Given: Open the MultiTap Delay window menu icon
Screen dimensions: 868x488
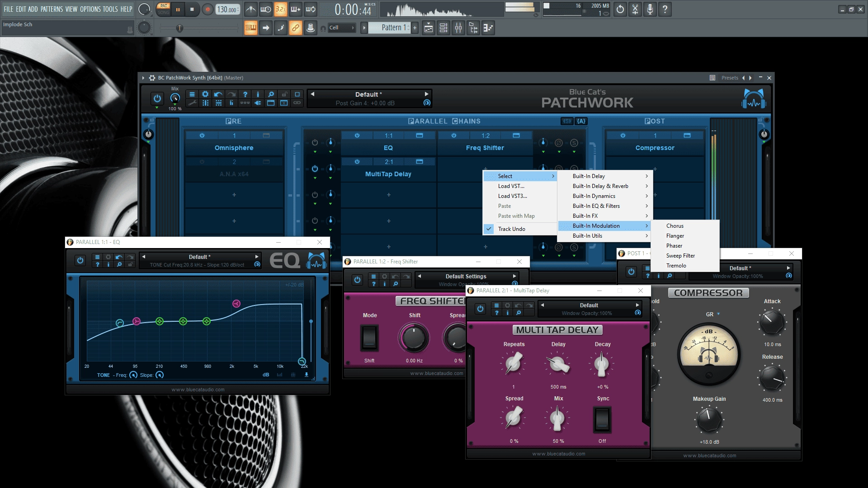Looking at the screenshot, I should pyautogui.click(x=496, y=305).
